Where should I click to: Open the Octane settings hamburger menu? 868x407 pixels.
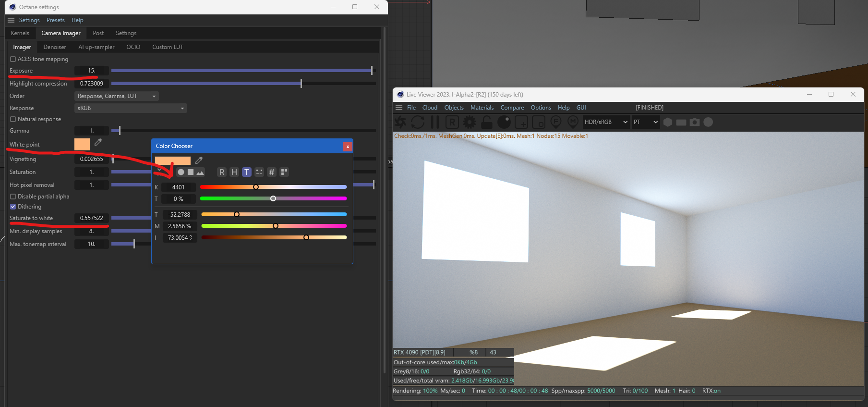pyautogui.click(x=11, y=20)
